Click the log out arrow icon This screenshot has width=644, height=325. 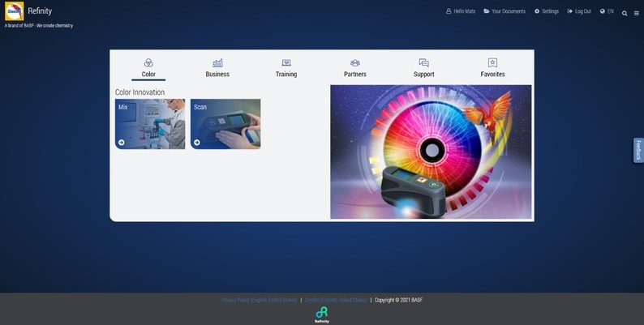[570, 11]
